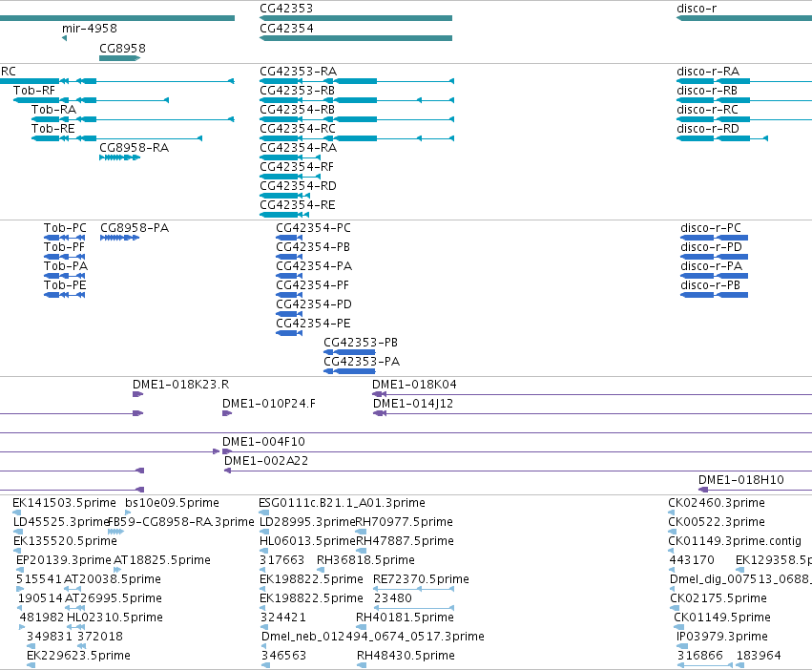Select the disco-r-PD protein label
The height and width of the screenshot is (670, 812).
711,248
